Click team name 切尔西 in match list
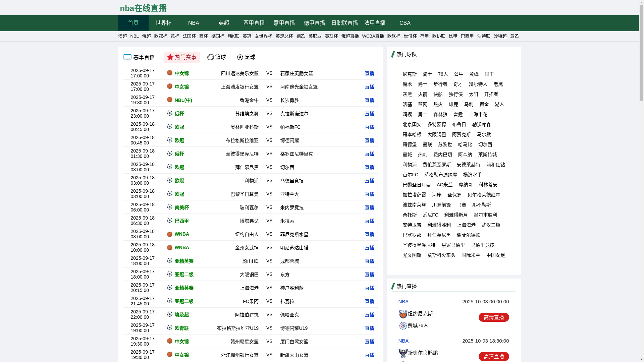Screen dimensions: 644x362 pyautogui.click(x=287, y=167)
